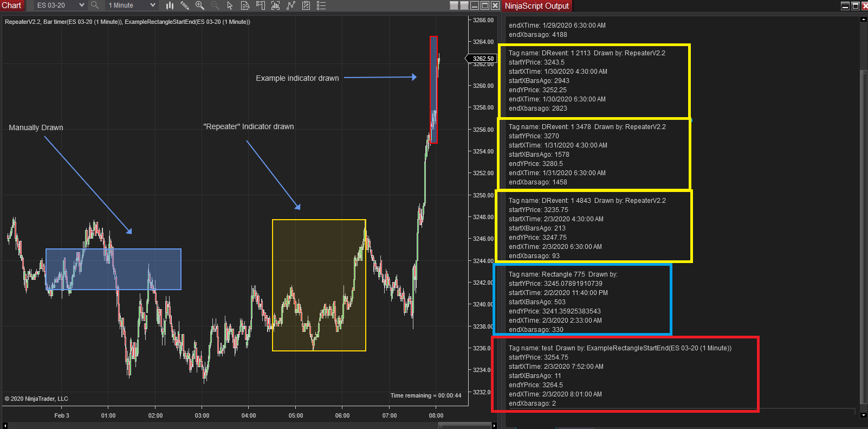Click the chart scrollbar right arrow

[x=494, y=426]
